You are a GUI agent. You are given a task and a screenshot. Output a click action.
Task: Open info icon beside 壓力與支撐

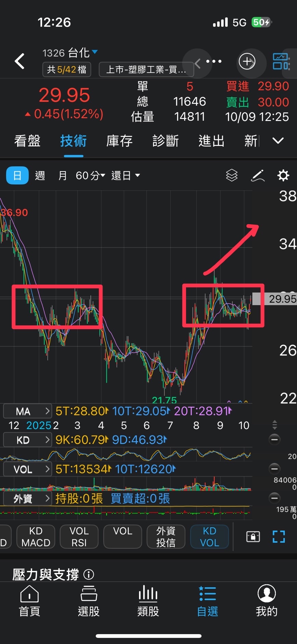click(89, 574)
